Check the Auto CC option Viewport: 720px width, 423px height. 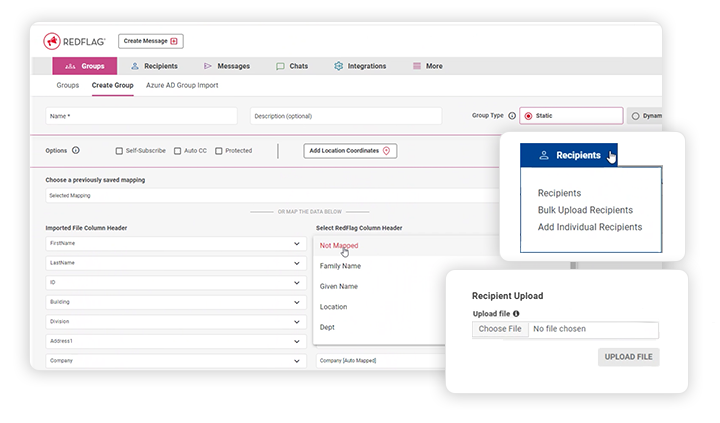(178, 151)
